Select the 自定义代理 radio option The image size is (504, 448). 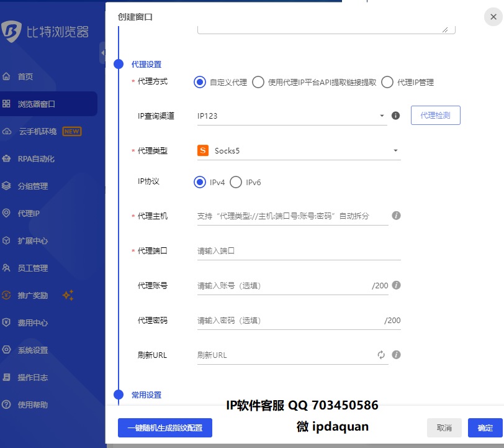pyautogui.click(x=199, y=82)
